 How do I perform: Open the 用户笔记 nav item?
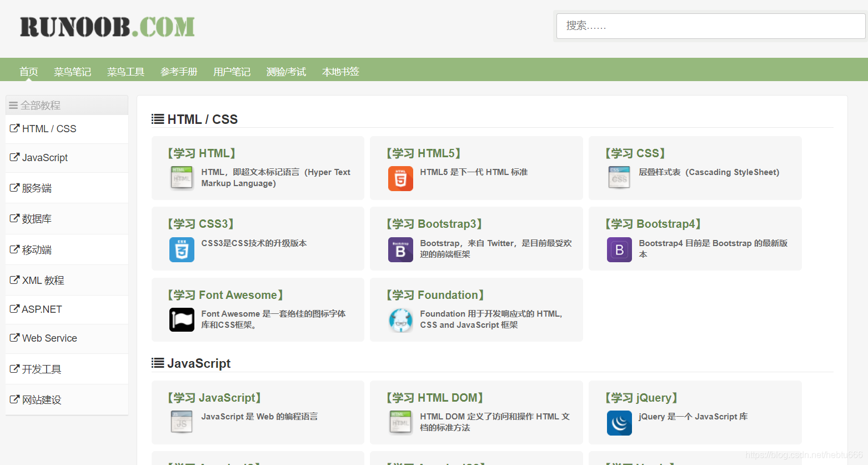point(232,72)
